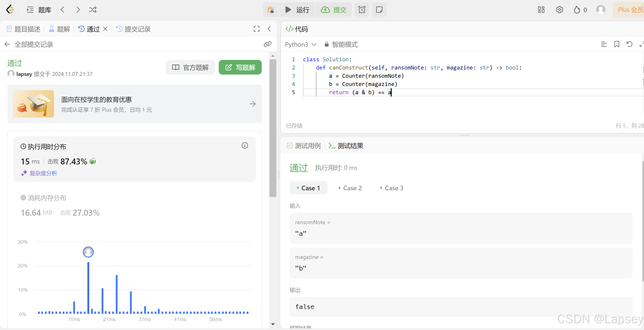The image size is (644, 330).
Task: Click the shuffle random problem icon
Action: [x=93, y=10]
